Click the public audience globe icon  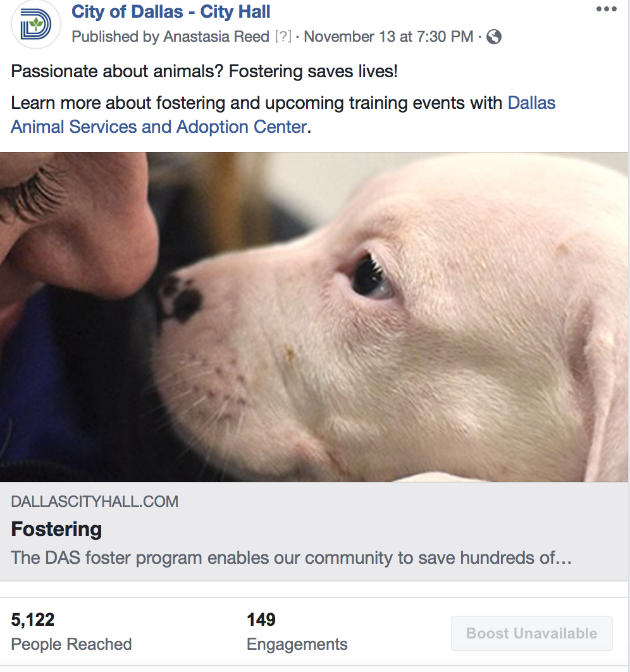coord(494,37)
